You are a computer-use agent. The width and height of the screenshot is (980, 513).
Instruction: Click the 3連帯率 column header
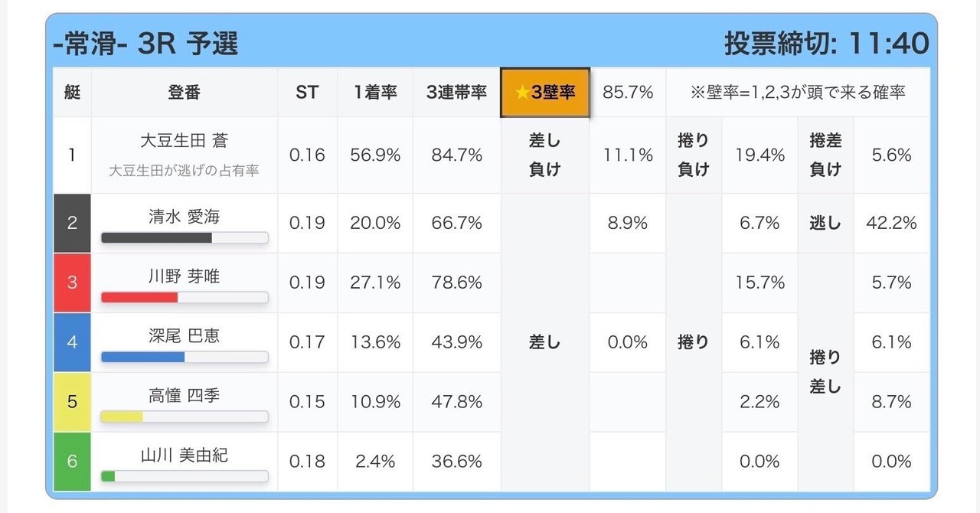point(456,93)
